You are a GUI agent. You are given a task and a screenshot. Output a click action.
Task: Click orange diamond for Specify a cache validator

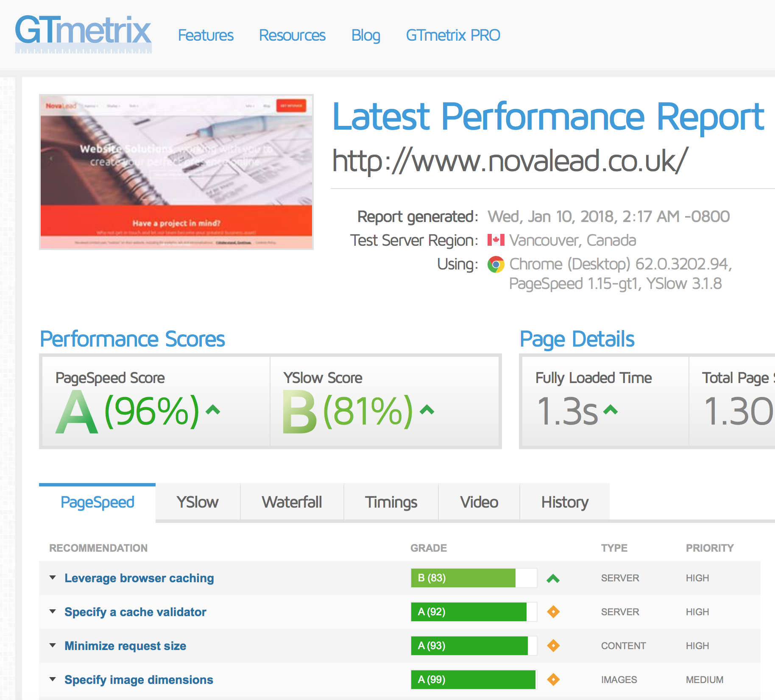click(x=553, y=612)
